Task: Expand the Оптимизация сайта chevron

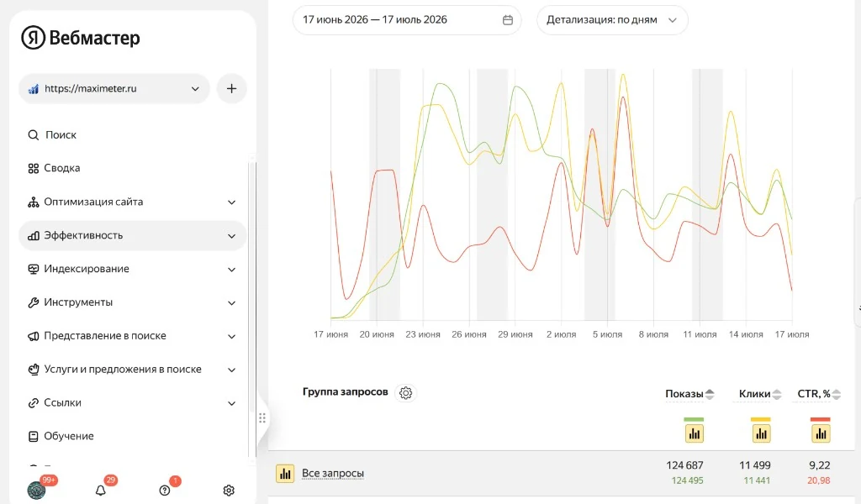Action: [x=232, y=202]
